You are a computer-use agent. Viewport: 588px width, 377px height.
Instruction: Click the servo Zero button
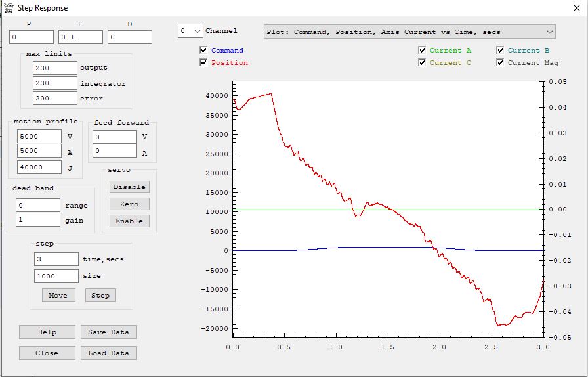(x=129, y=204)
